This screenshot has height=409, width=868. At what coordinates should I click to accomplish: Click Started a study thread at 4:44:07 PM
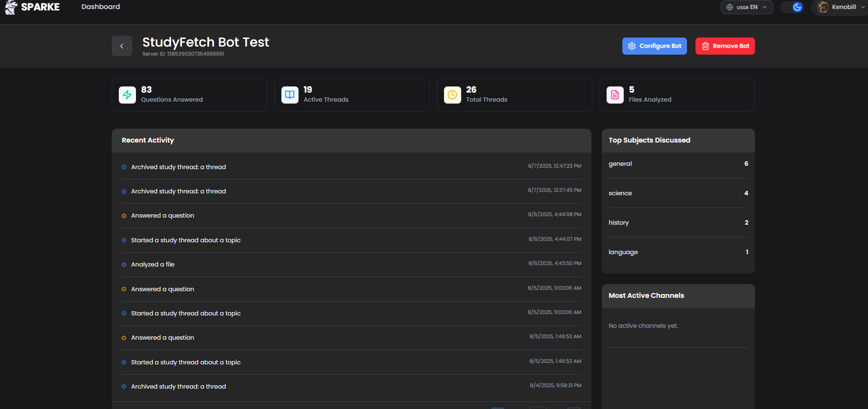tap(351, 240)
